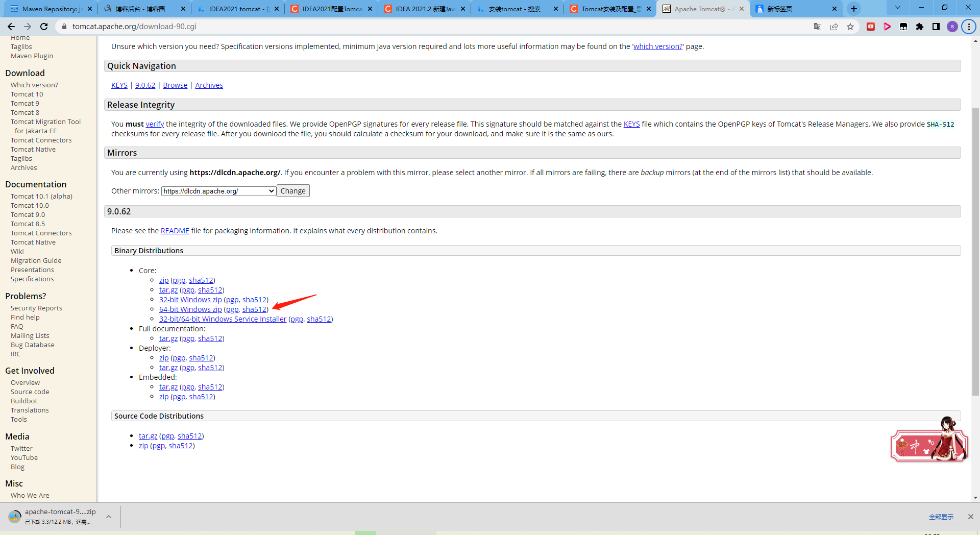980x535 pixels.
Task: Click the floating anime girl IME widget
Action: click(x=929, y=440)
